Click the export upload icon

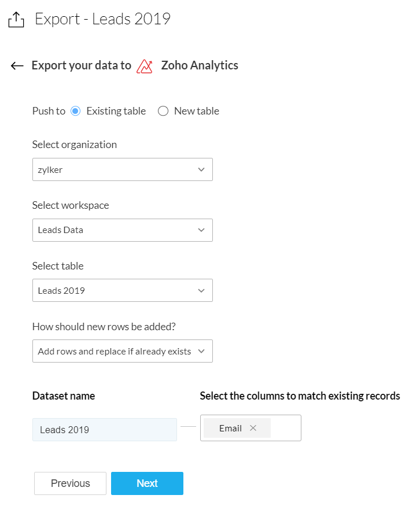pos(16,20)
